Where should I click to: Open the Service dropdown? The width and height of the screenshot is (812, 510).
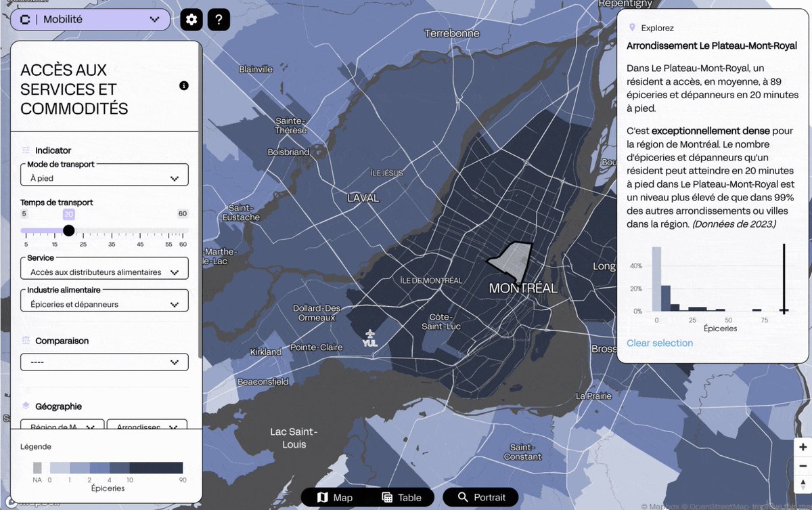[104, 268]
